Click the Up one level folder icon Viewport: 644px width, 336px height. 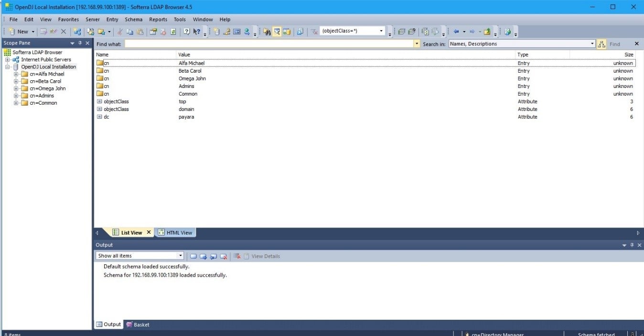click(x=487, y=32)
